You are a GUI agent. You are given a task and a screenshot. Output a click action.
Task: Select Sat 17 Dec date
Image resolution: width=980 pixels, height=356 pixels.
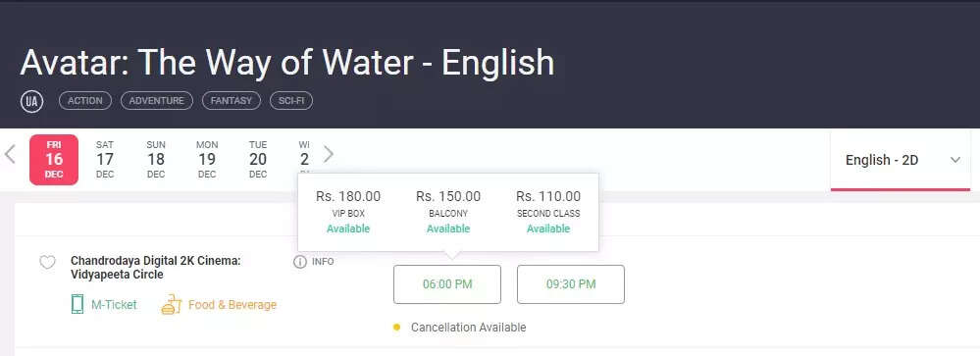pyautogui.click(x=105, y=159)
